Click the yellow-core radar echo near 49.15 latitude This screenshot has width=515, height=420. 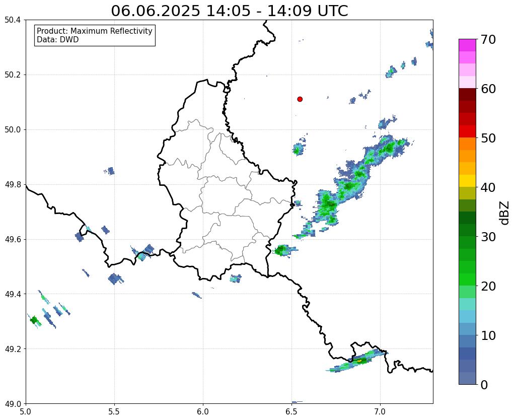point(359,361)
